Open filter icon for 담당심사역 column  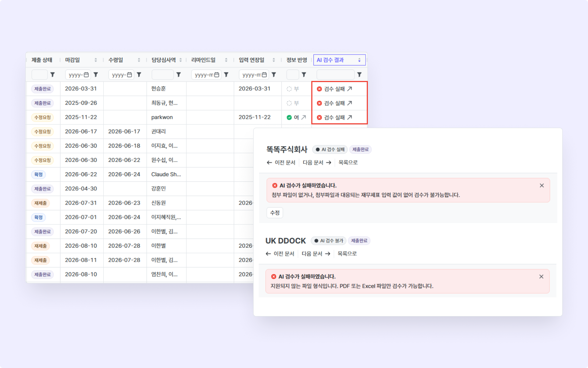179,75
